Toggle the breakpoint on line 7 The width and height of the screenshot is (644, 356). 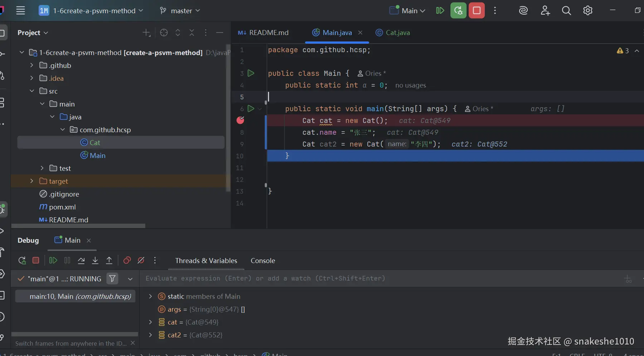click(x=240, y=120)
